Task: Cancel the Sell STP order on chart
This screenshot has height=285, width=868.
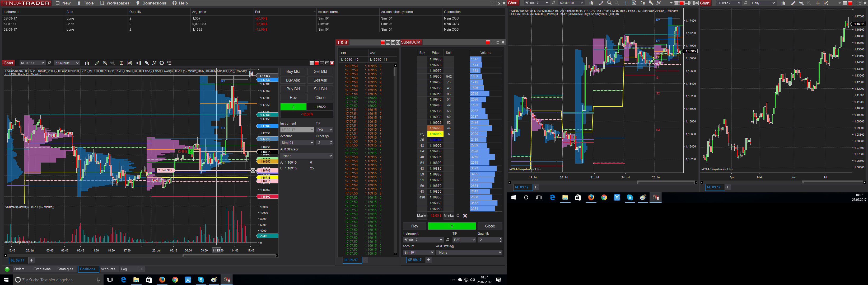Action: click(x=253, y=170)
